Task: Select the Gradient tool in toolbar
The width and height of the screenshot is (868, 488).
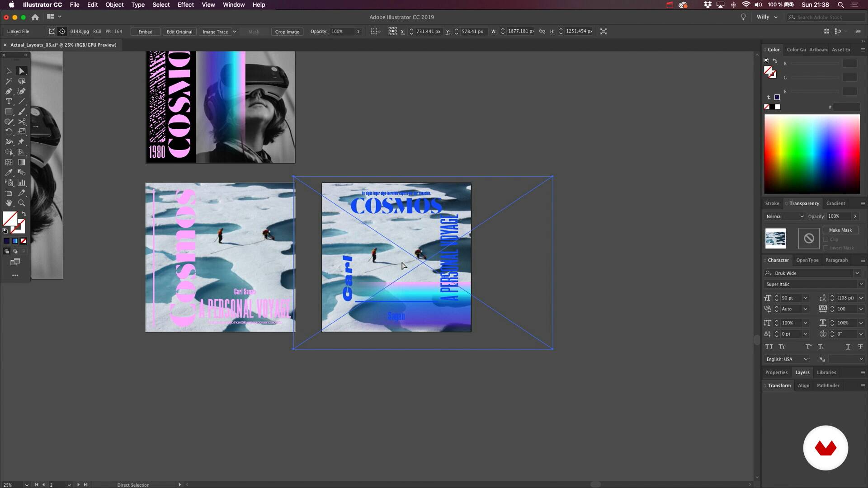Action: pos(21,162)
